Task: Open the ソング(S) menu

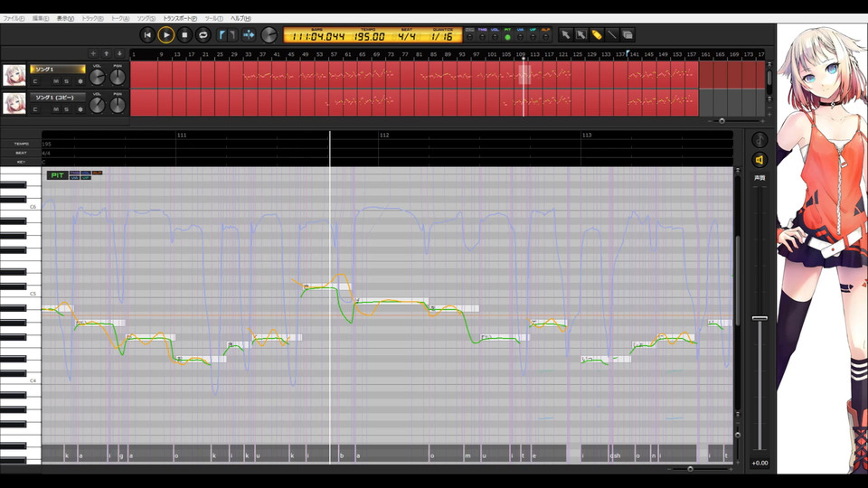Action: pyautogui.click(x=146, y=18)
